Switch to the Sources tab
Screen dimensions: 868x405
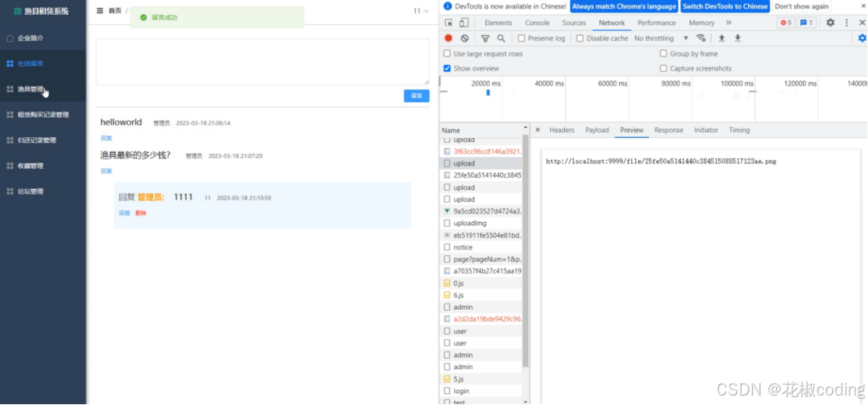574,23
